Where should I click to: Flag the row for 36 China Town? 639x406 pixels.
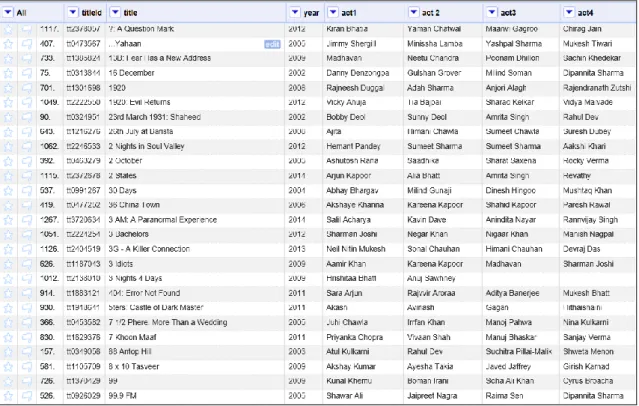tap(27, 205)
